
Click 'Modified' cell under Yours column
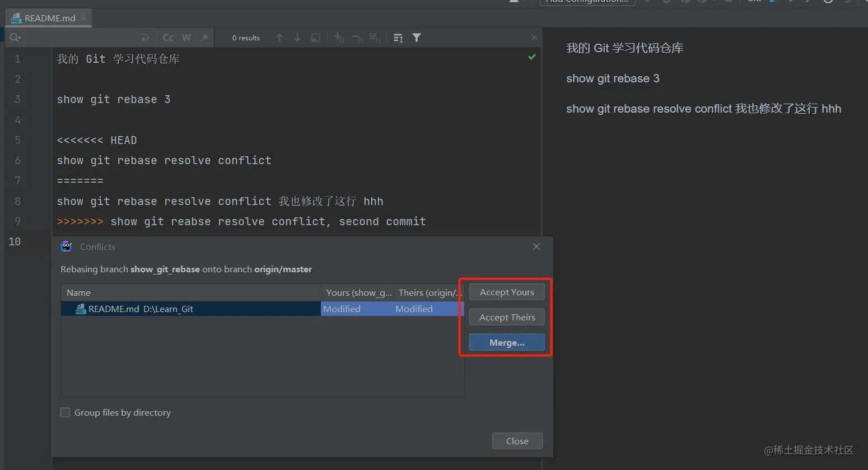(x=357, y=309)
